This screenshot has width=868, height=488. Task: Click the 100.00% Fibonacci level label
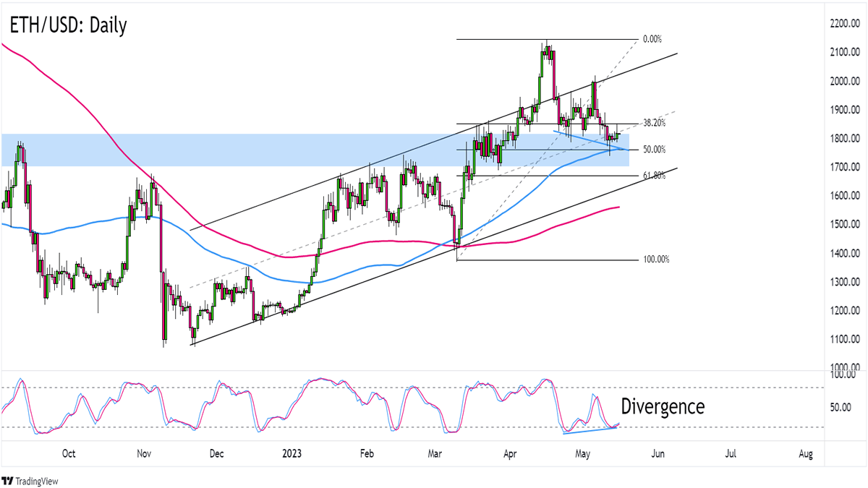point(655,259)
